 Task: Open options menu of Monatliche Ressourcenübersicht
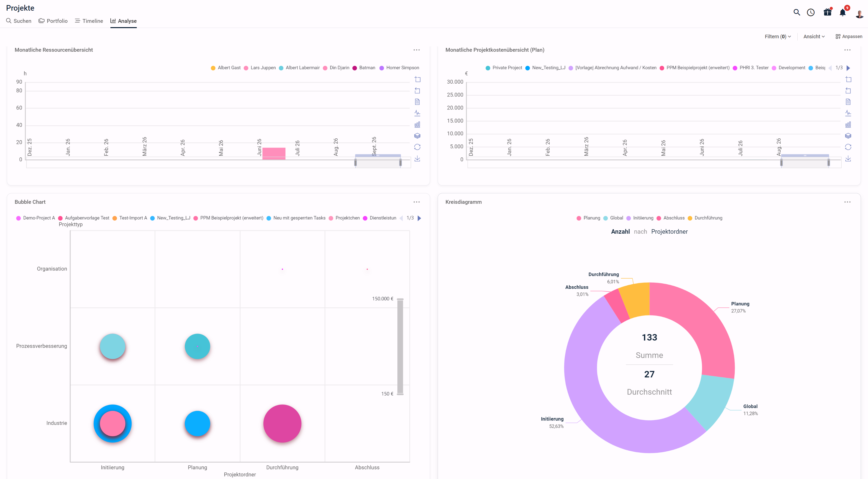coord(416,50)
